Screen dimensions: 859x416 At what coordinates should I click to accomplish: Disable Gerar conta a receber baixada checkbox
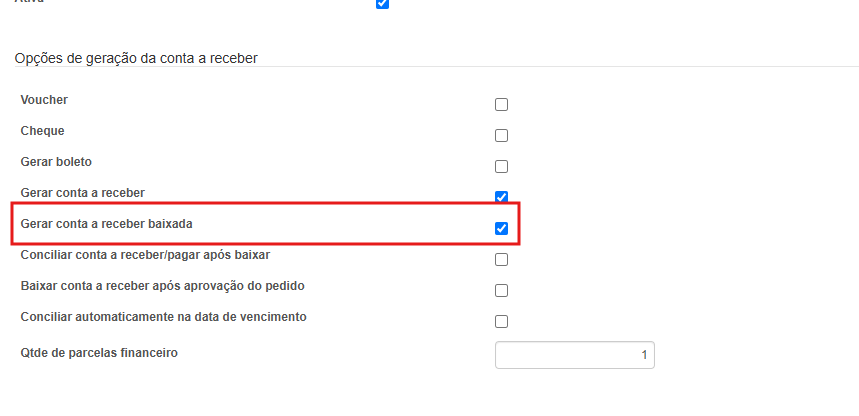[502, 229]
